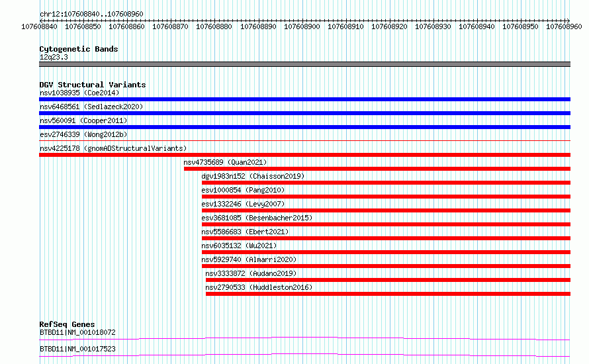
Task: Open variant nsv3333872 (Audano2019) label
Action: click(251, 273)
